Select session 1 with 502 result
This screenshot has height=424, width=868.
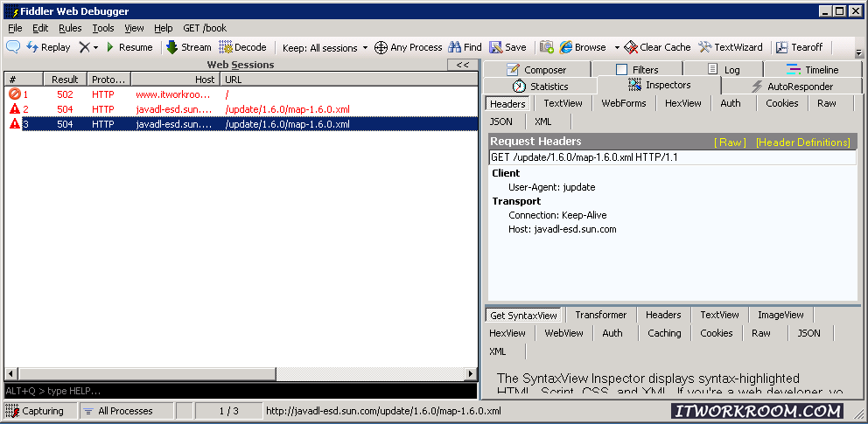[241, 94]
